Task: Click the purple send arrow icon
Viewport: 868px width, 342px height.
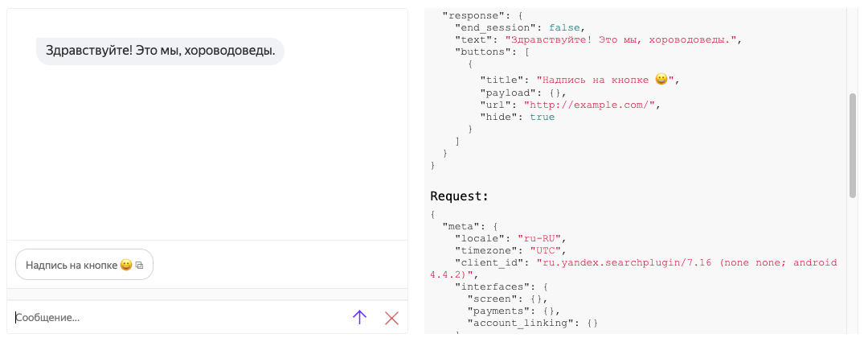Action: coord(359,317)
